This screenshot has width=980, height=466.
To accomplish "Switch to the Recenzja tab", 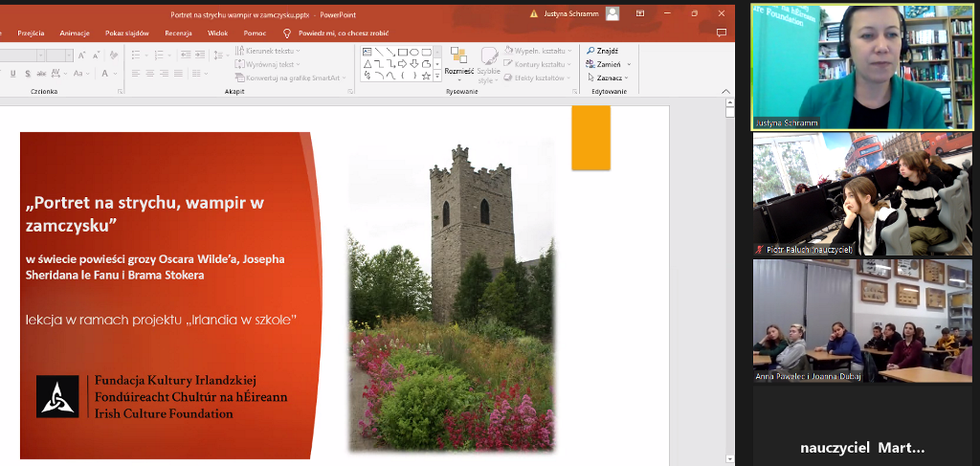I will tap(178, 33).
